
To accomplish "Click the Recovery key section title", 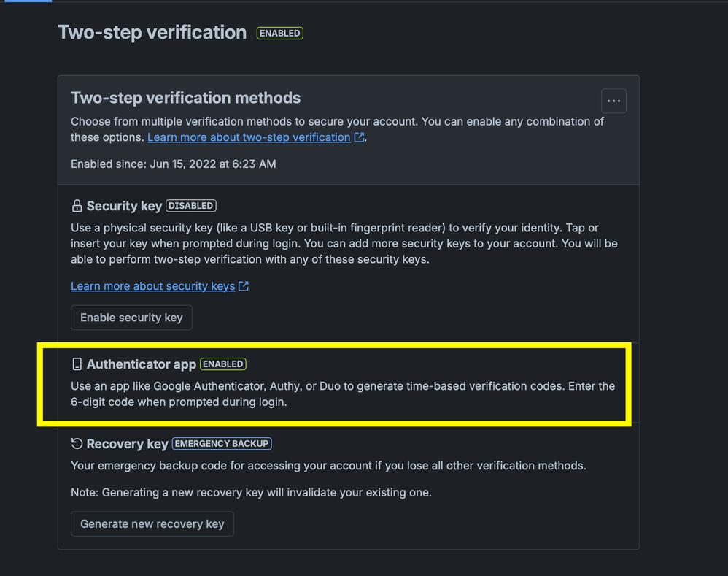I will 127,444.
